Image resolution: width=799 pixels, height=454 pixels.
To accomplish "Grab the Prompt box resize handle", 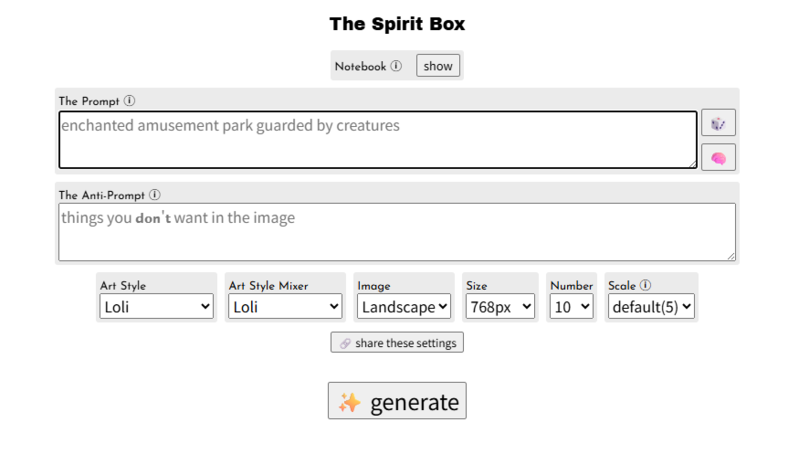I will tap(692, 163).
